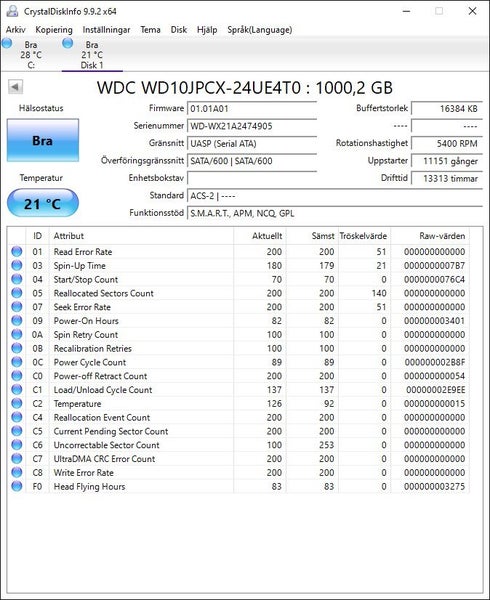The width and height of the screenshot is (490, 600).
Task: Open the Inställningar menu
Action: click(106, 29)
